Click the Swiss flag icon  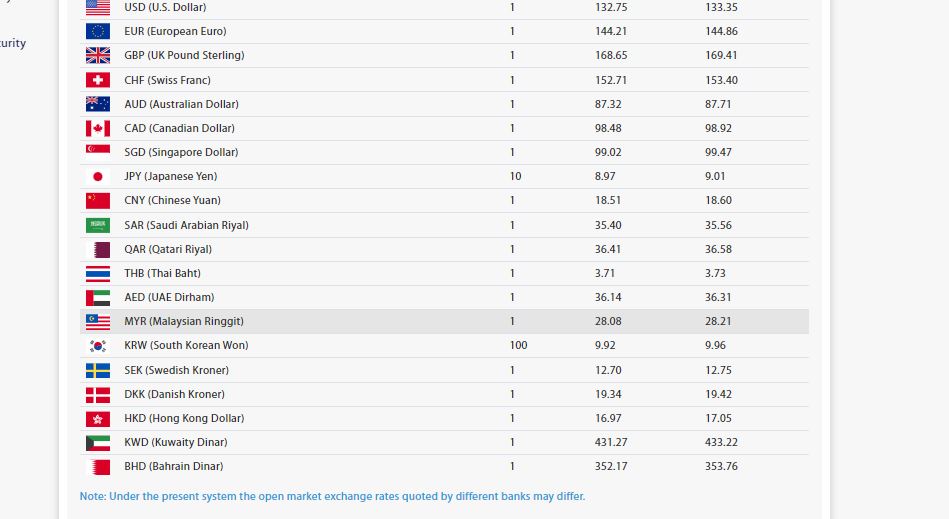point(97,80)
